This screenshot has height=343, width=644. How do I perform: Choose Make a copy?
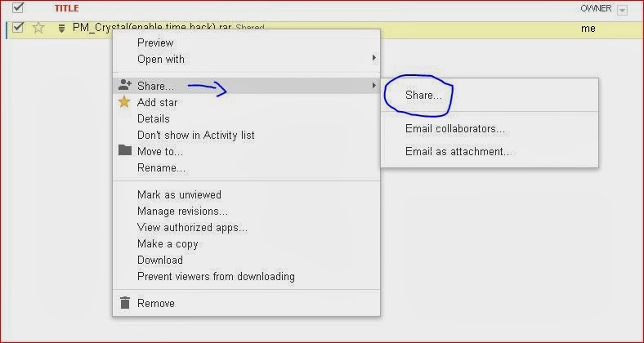pyautogui.click(x=168, y=243)
